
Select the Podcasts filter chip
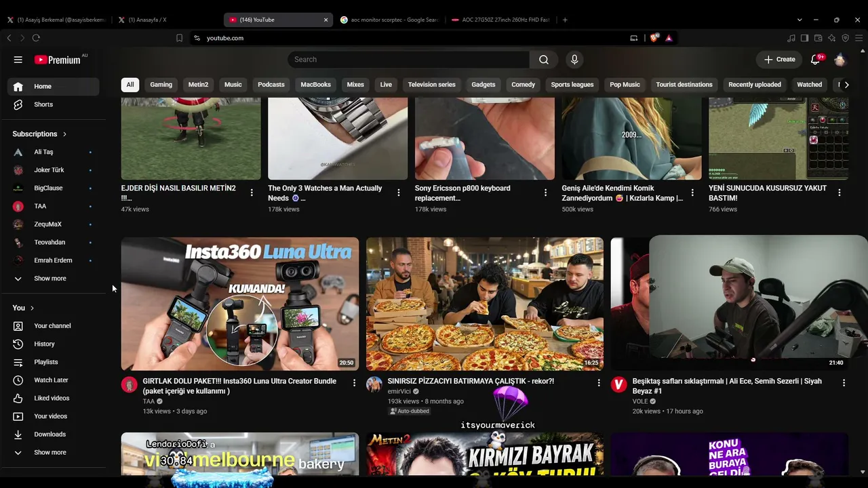[271, 85]
